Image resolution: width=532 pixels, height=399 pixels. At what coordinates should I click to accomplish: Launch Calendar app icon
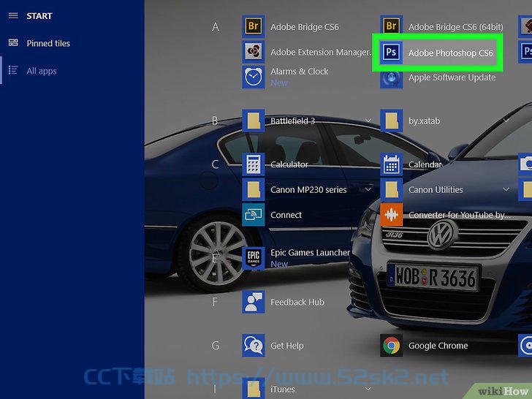[x=392, y=164]
